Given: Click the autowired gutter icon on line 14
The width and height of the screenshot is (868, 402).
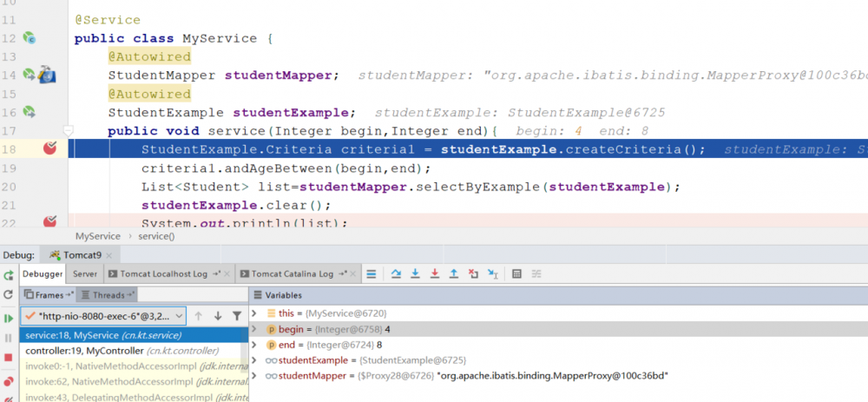Looking at the screenshot, I should (29, 75).
